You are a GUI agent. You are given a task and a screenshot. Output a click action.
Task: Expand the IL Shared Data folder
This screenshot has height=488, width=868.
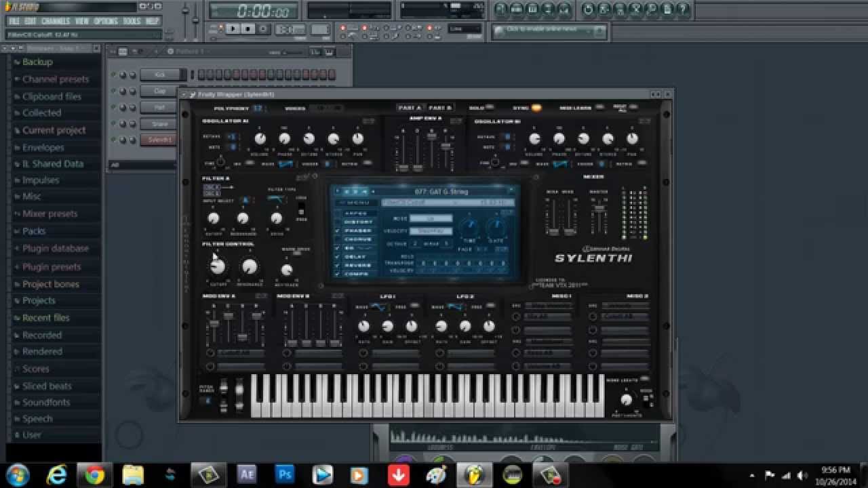pos(53,163)
